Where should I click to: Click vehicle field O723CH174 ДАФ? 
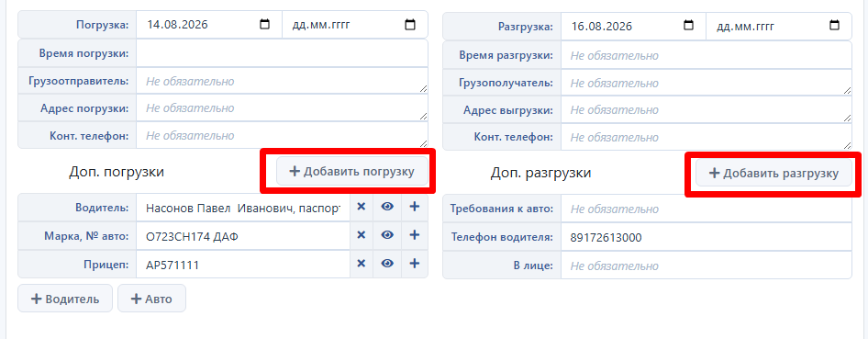click(243, 235)
